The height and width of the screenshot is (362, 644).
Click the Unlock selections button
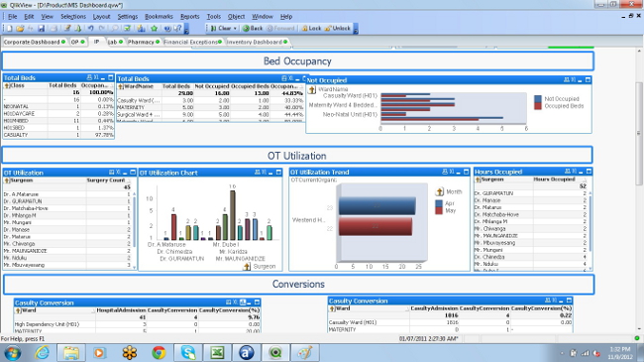click(x=338, y=29)
